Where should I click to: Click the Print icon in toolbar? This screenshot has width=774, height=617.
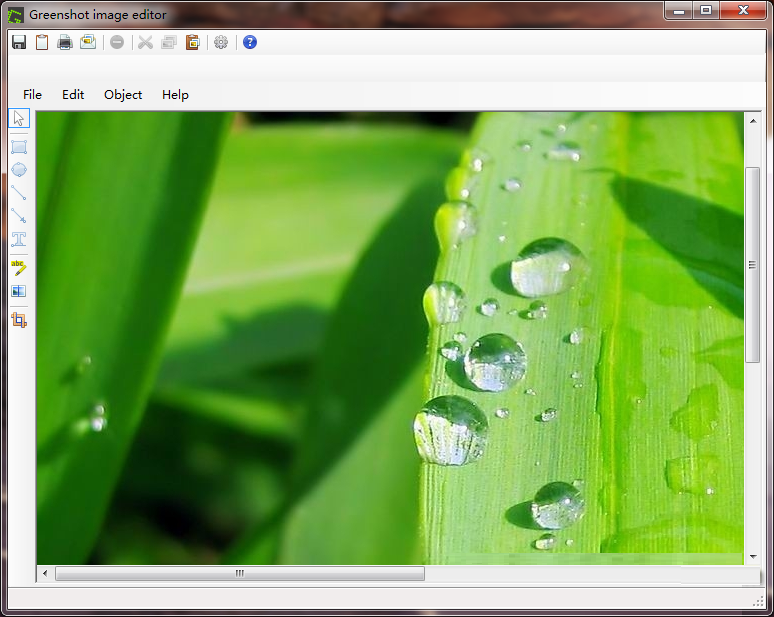(65, 42)
